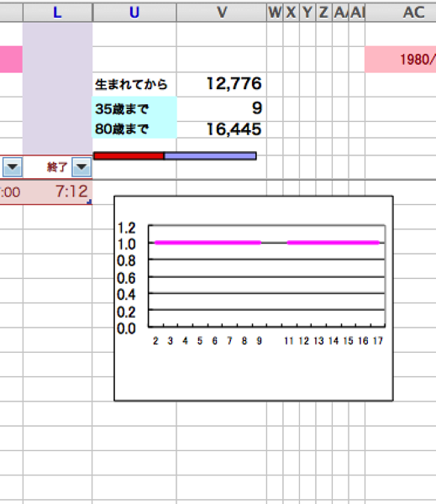Click the chart's x-axis label 2
Screen dimensions: 436x504
pos(155,341)
